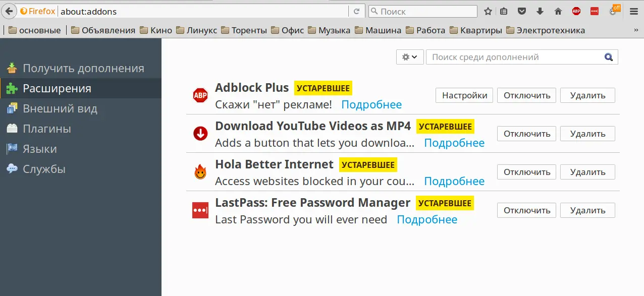Image resolution: width=644 pixels, height=296 pixels.
Task: Select the Внешний вид category
Action: click(x=60, y=108)
